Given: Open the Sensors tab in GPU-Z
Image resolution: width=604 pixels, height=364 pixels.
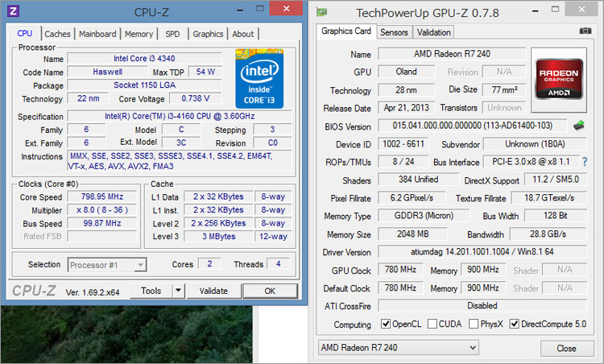Looking at the screenshot, I should pos(394,32).
